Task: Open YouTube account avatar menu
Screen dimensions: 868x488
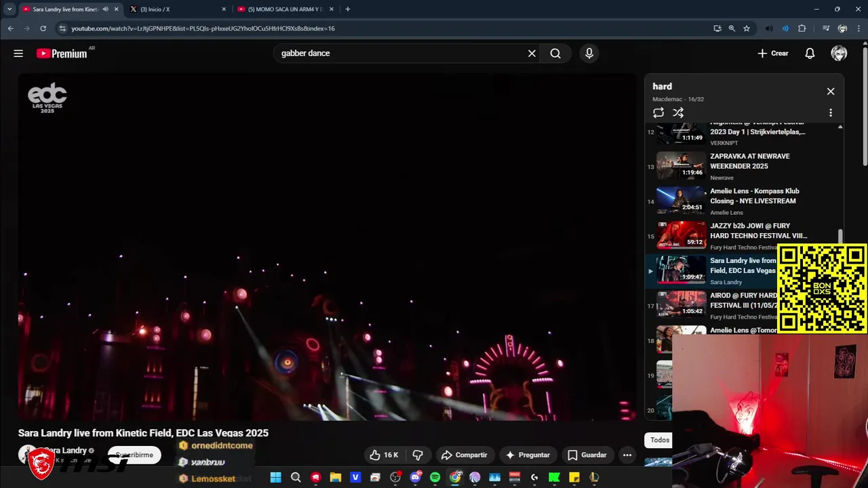Action: tap(839, 54)
